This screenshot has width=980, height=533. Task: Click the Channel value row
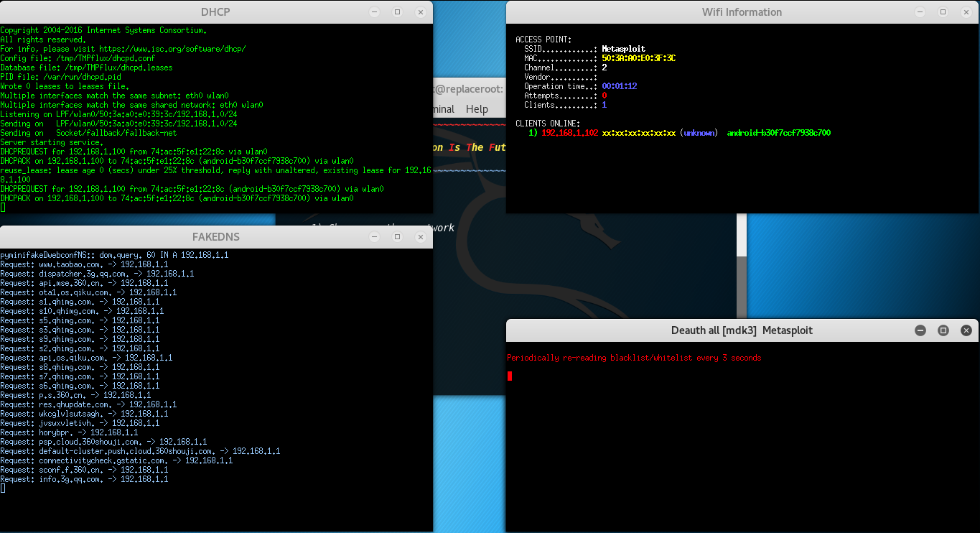(x=566, y=68)
